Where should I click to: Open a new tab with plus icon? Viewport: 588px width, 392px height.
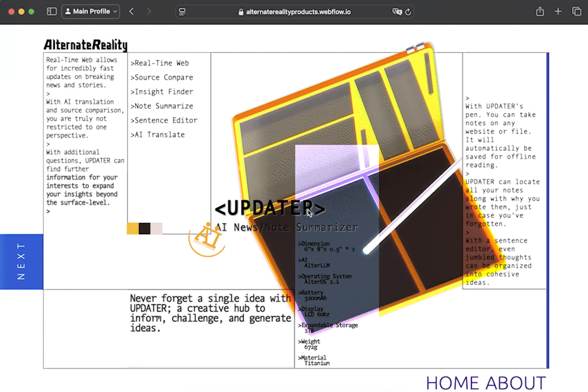pos(558,11)
